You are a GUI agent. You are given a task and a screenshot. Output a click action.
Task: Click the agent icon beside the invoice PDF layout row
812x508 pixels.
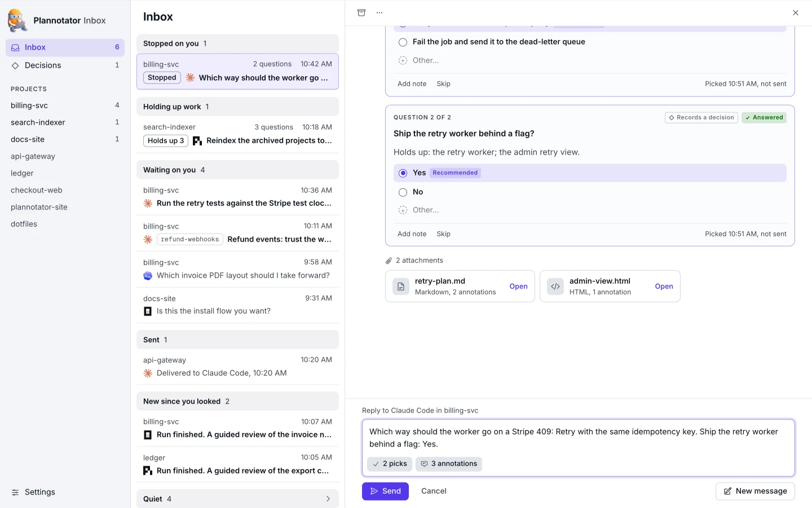pos(148,275)
